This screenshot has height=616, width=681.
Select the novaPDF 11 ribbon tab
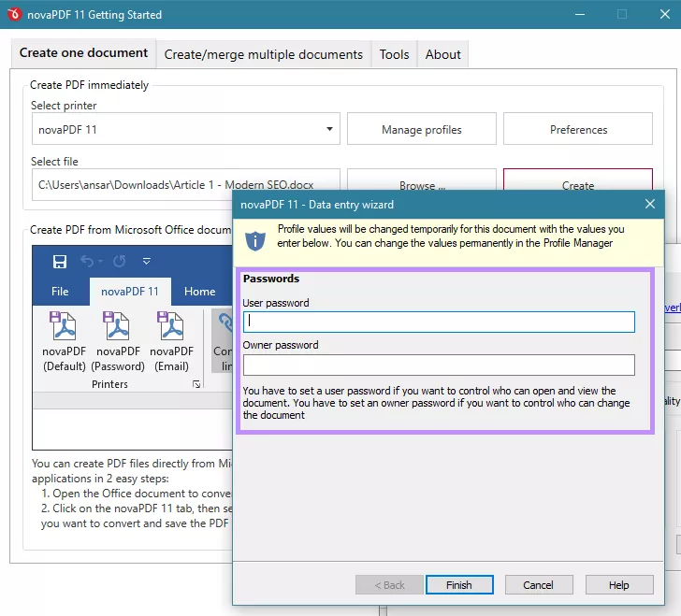click(x=130, y=292)
